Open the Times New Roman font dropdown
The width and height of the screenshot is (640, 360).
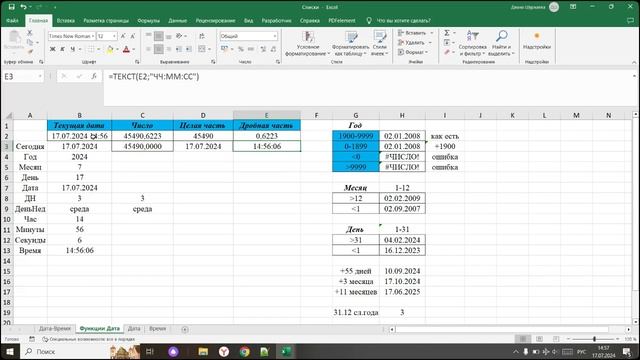[93, 36]
